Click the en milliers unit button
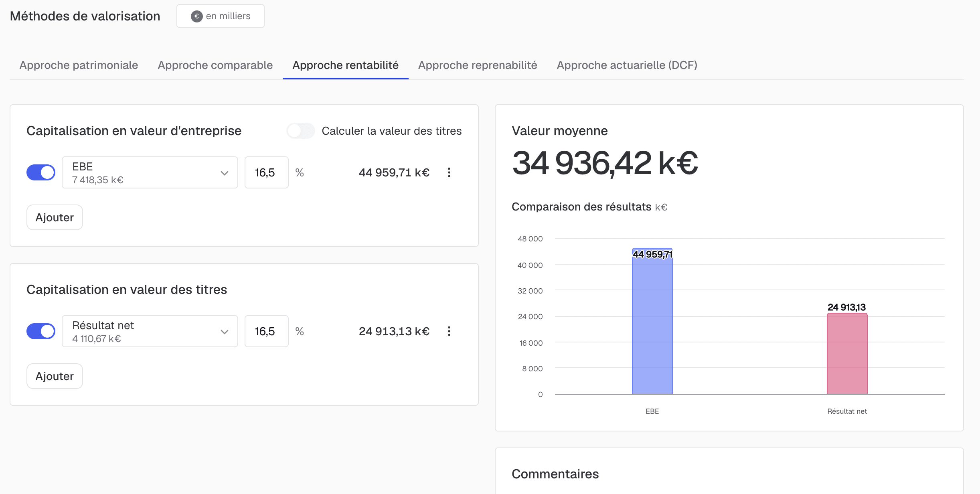 pos(221,16)
